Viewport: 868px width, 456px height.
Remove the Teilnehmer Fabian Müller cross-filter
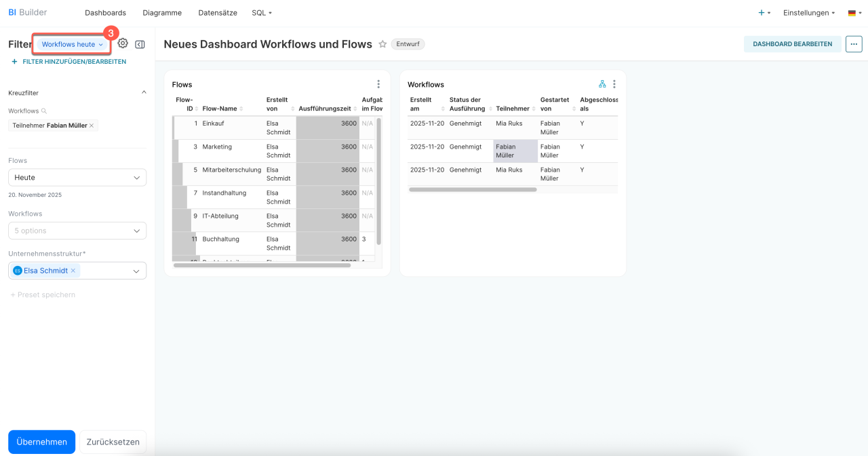click(x=92, y=126)
